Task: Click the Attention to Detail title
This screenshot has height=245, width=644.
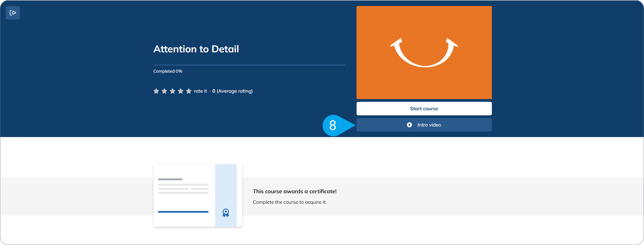Action: coord(196,49)
